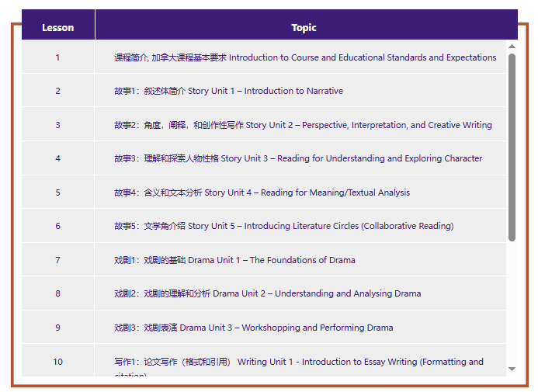
Task: Click lesson number 10 cell
Action: click(57, 362)
